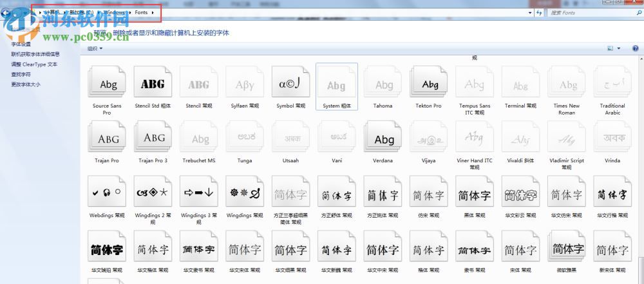Screen dimensions: 644x284
Task: Select the Wingdings 2 font icon
Action: (x=153, y=191)
